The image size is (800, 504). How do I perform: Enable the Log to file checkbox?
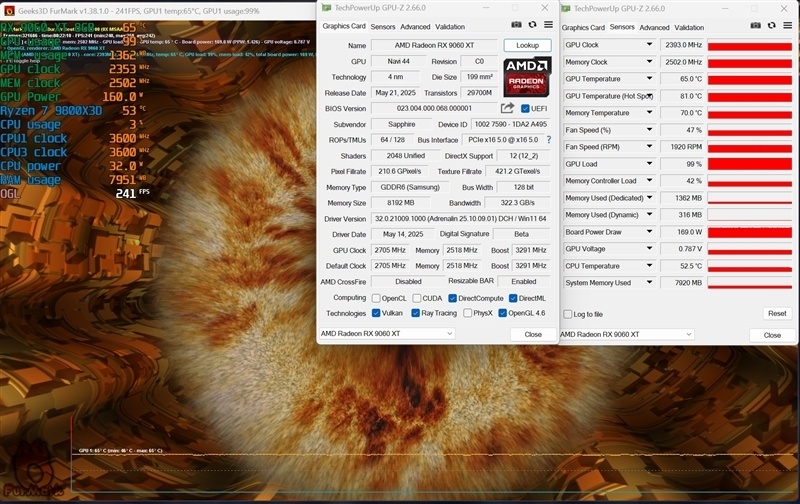click(567, 314)
